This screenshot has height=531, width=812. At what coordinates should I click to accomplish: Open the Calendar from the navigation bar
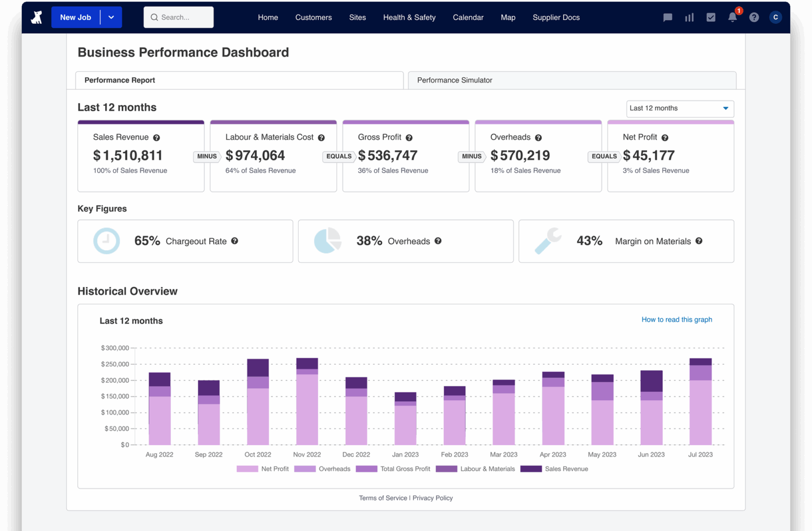click(467, 17)
